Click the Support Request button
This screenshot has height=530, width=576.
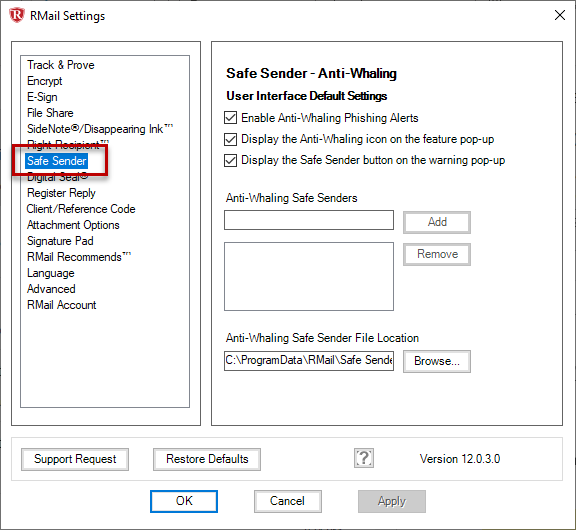coord(75,459)
